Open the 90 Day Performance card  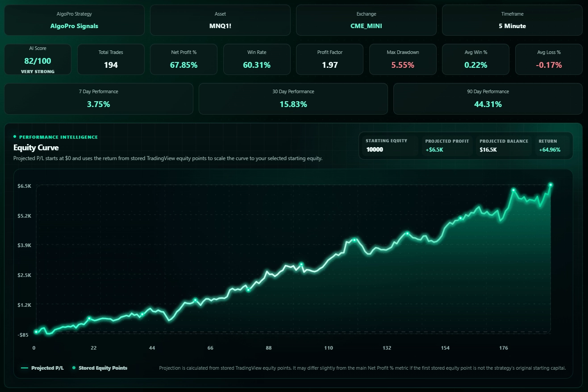tap(488, 99)
